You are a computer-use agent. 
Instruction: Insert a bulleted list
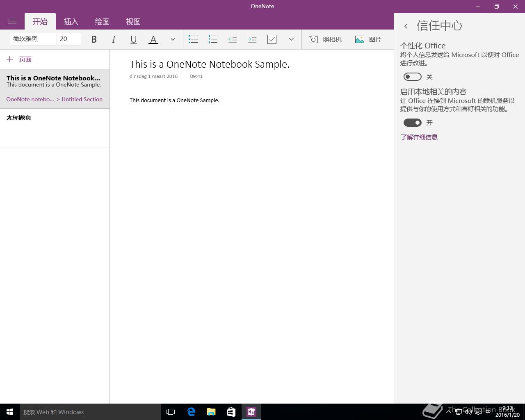pyautogui.click(x=193, y=39)
